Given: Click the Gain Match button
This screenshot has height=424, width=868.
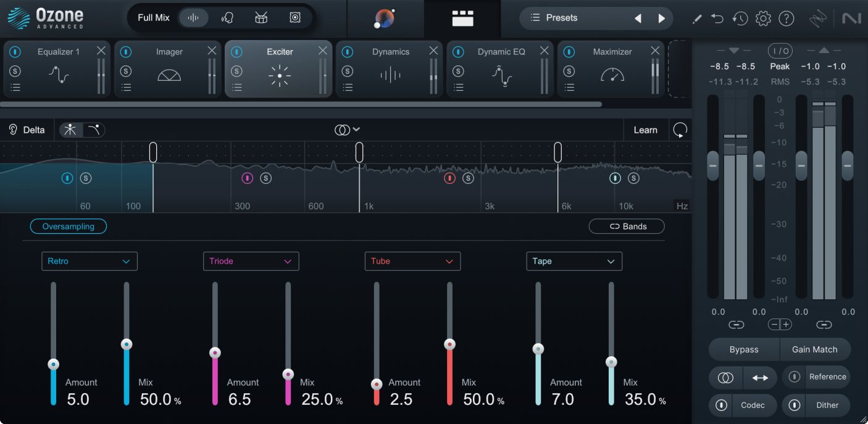Looking at the screenshot, I should point(815,349).
